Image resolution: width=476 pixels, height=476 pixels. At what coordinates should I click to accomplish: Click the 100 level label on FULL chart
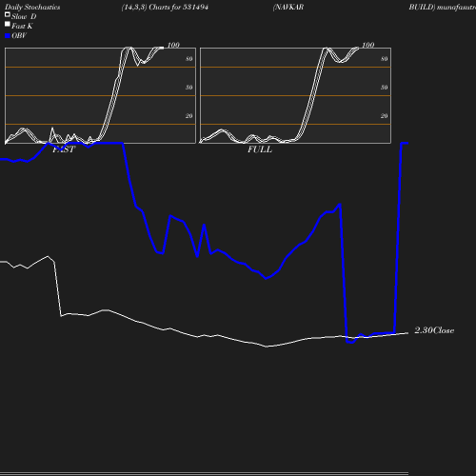368,45
